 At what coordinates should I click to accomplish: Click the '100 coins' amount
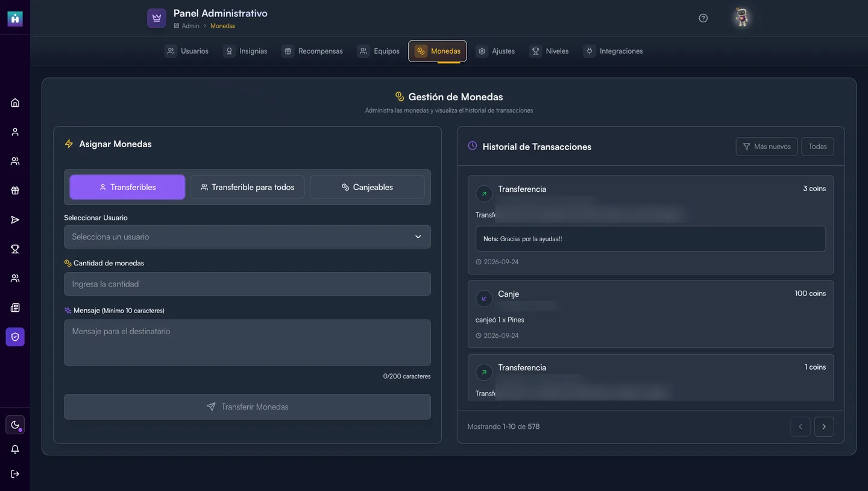810,293
